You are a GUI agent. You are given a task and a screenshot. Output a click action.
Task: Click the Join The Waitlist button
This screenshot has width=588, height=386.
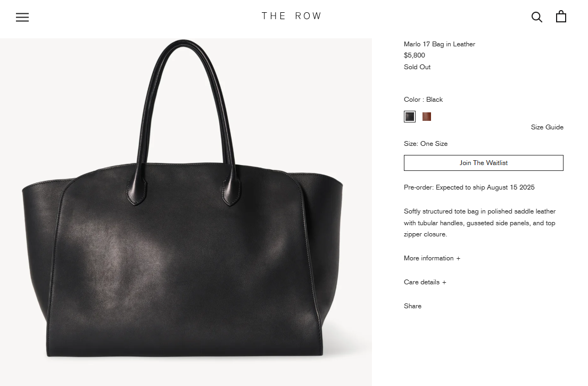(x=483, y=163)
